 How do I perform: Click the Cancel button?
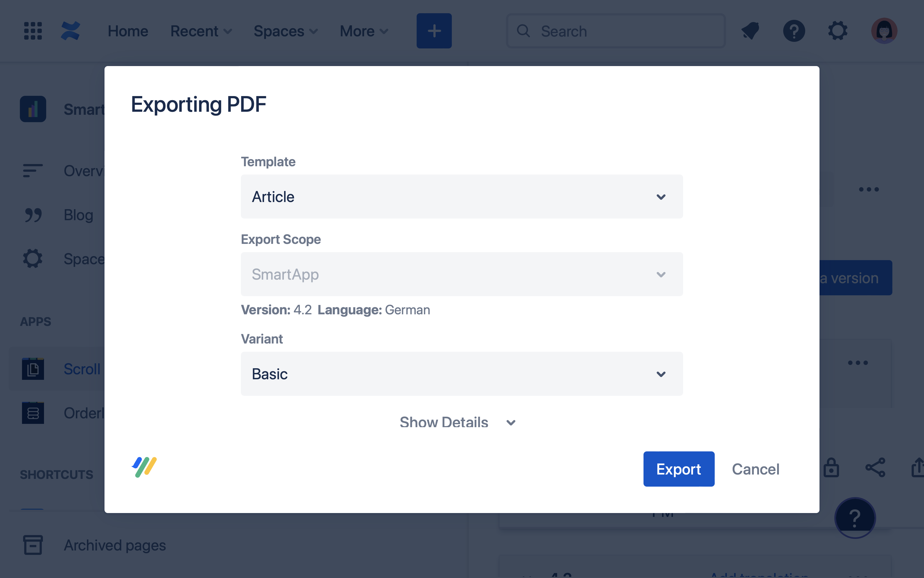pyautogui.click(x=756, y=469)
